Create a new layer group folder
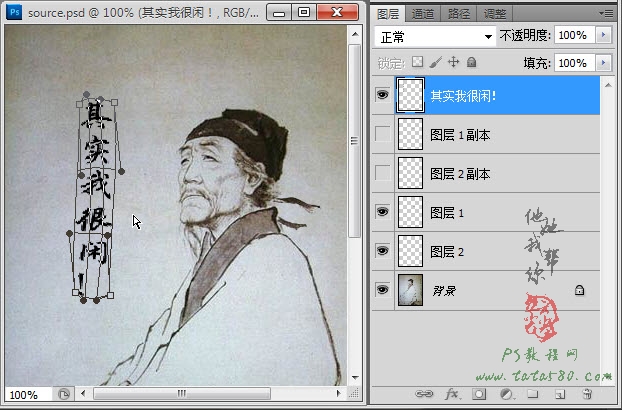Image resolution: width=622 pixels, height=410 pixels. click(x=532, y=393)
